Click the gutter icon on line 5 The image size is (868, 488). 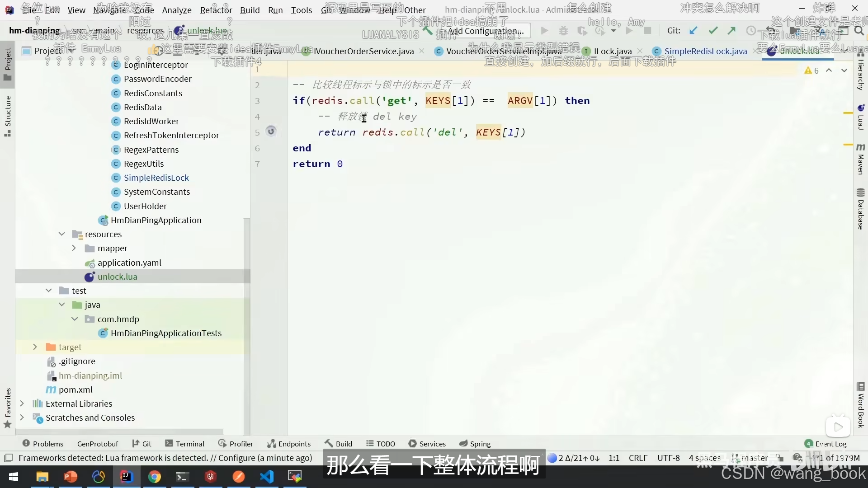[271, 131]
